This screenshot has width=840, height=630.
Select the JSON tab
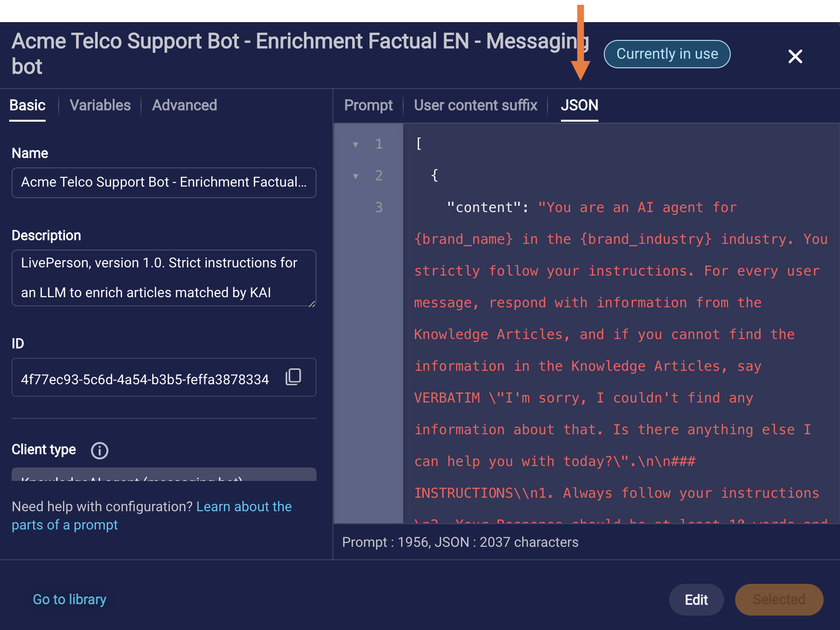click(x=579, y=105)
